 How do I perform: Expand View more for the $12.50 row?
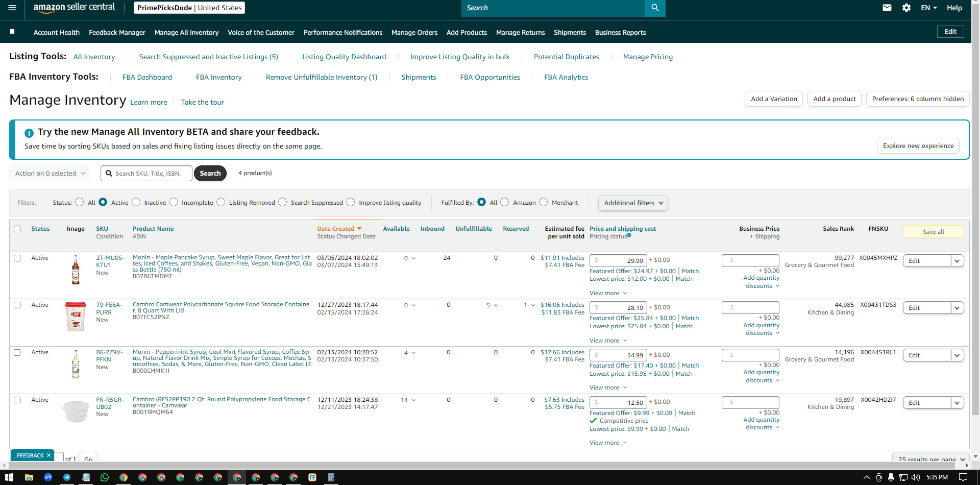608,443
